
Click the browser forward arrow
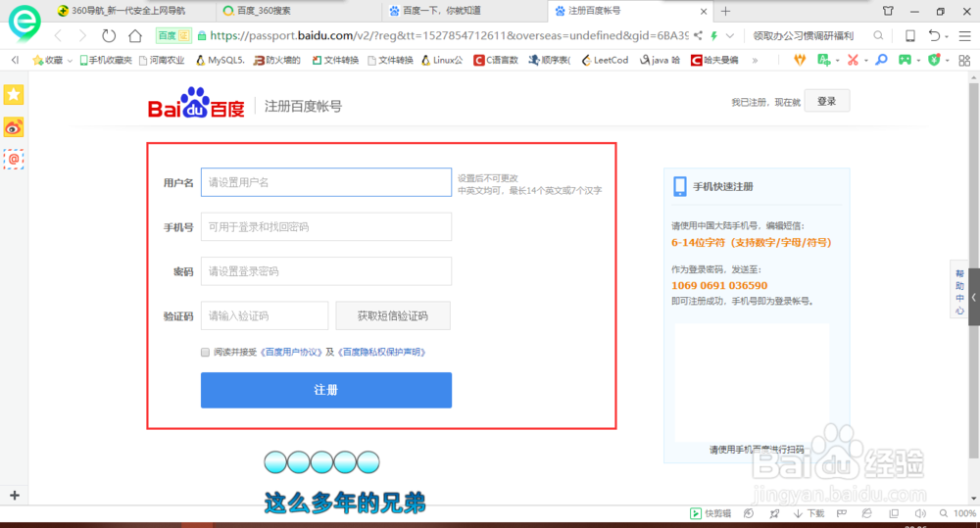82,35
